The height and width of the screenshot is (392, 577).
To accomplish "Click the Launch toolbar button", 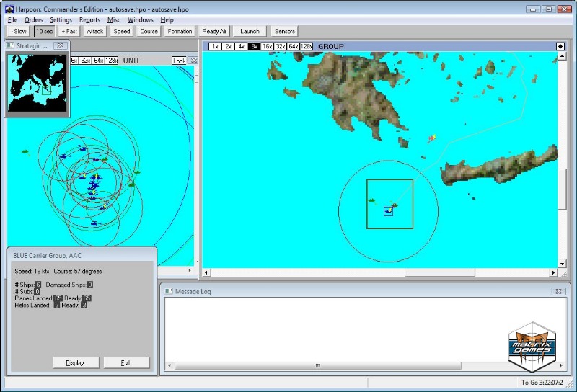I will point(250,31).
